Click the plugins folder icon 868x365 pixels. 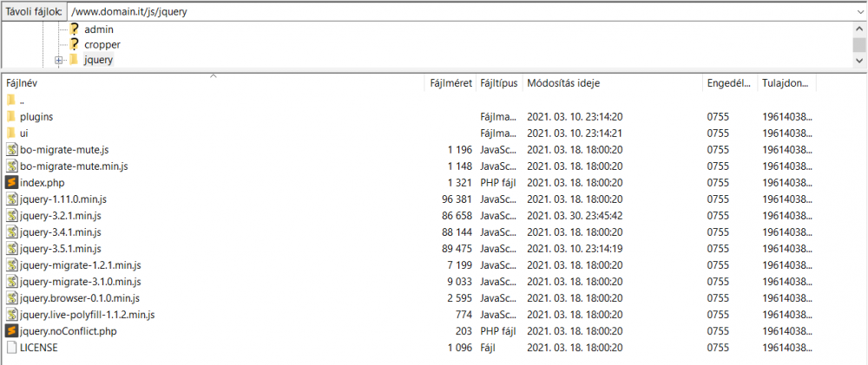[11, 117]
